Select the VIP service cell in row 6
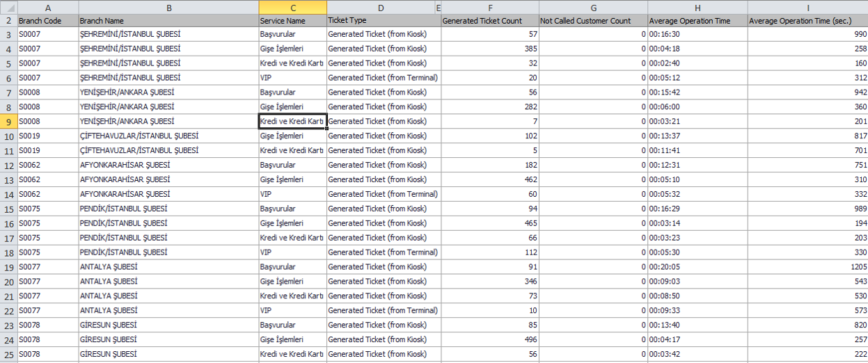 [292, 78]
